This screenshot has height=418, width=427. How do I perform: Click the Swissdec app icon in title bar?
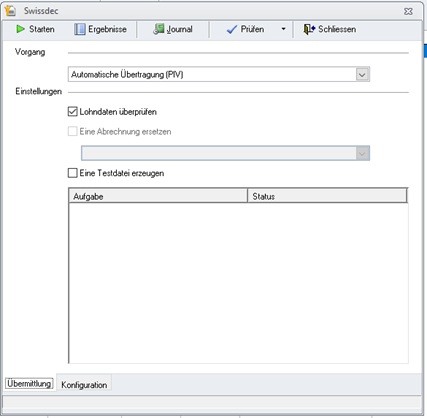pos(10,11)
